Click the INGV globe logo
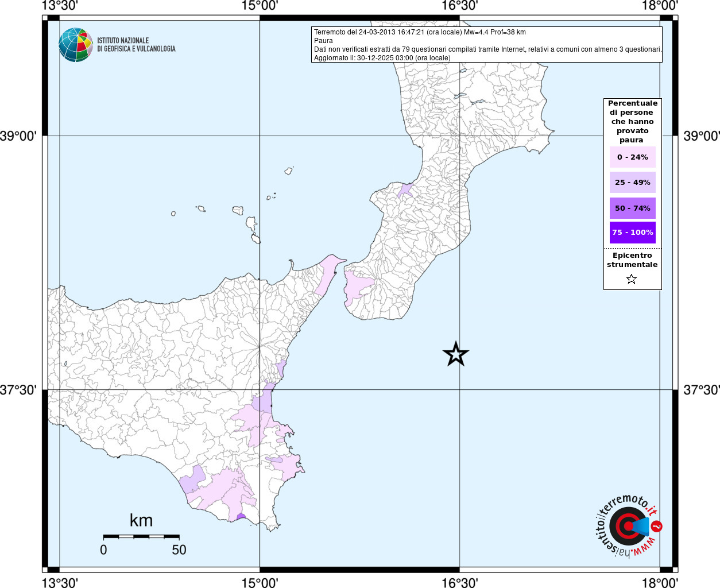 (x=76, y=45)
